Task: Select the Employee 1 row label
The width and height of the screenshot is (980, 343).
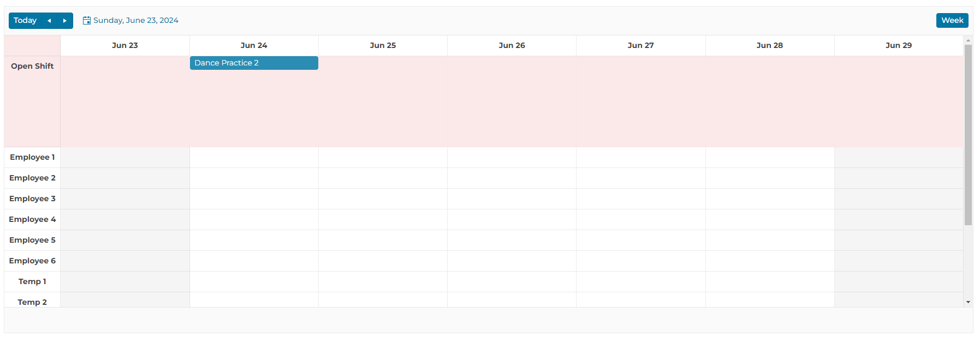Action: pos(32,157)
